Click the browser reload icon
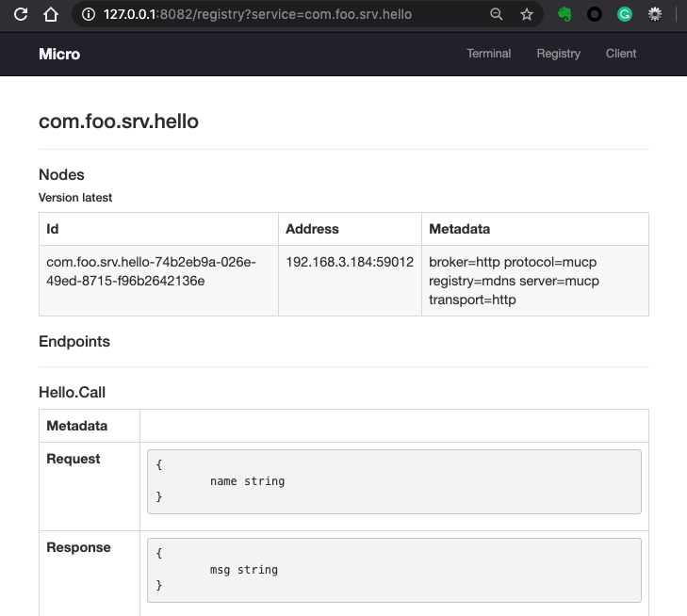Image resolution: width=687 pixels, height=616 pixels. [21, 14]
